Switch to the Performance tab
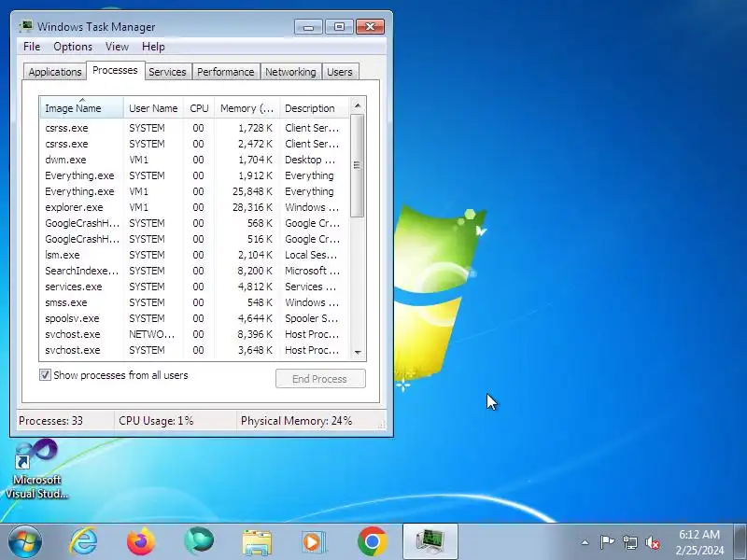Viewport: 747px width, 560px height. (226, 72)
